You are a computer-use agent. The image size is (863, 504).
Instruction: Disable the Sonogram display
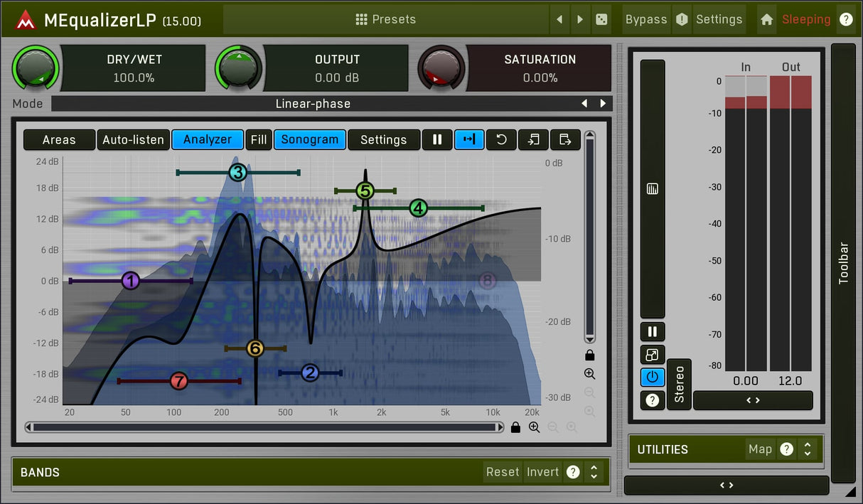(309, 139)
